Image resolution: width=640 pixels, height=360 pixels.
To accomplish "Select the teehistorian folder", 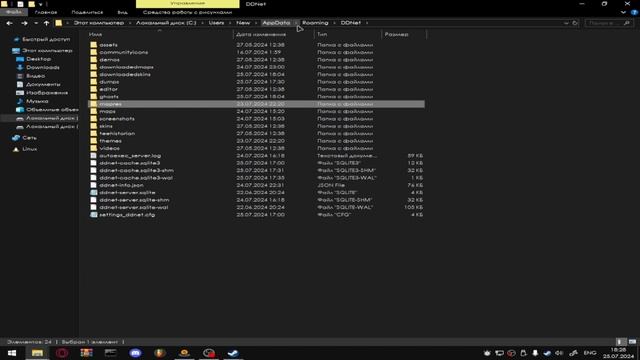I will 117,133.
